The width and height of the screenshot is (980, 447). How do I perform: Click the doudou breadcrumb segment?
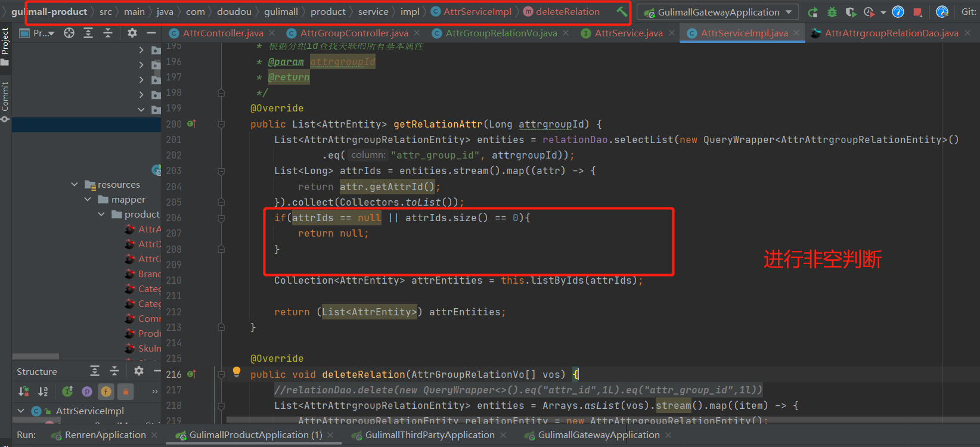(x=234, y=11)
